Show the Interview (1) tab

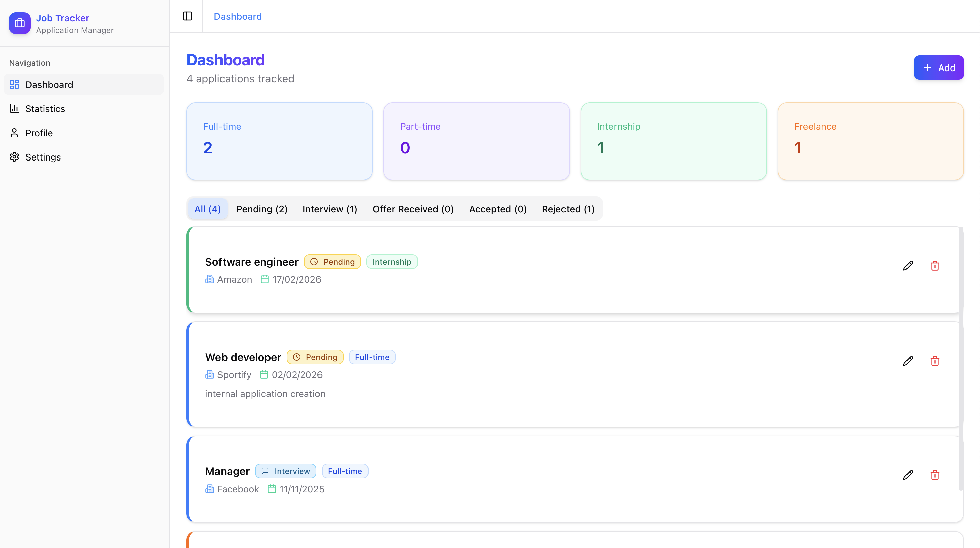(330, 209)
